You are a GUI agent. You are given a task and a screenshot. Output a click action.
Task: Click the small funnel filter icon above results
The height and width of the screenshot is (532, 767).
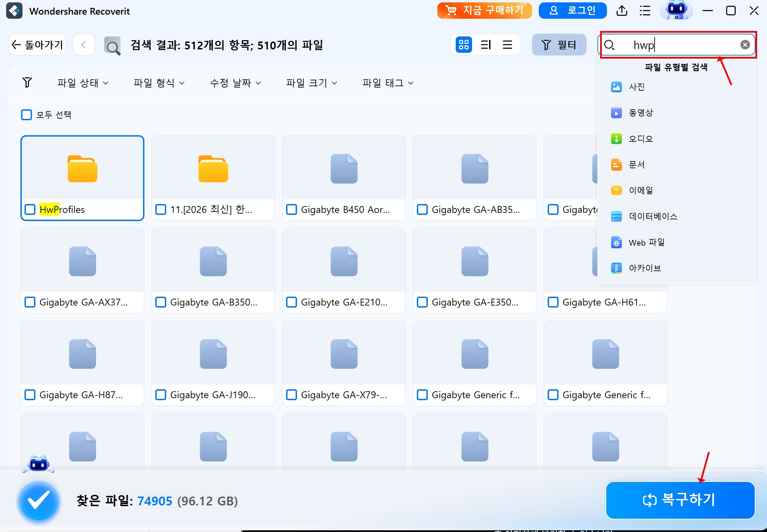pyautogui.click(x=28, y=82)
